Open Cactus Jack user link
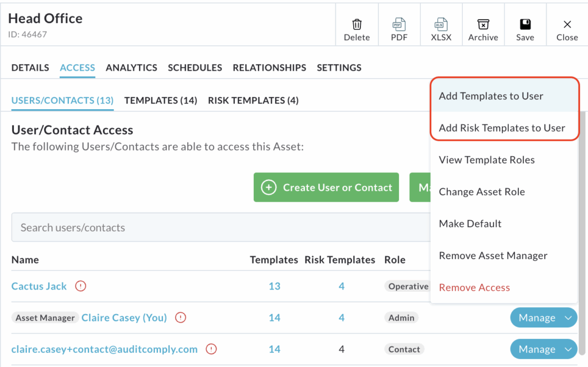 (39, 286)
